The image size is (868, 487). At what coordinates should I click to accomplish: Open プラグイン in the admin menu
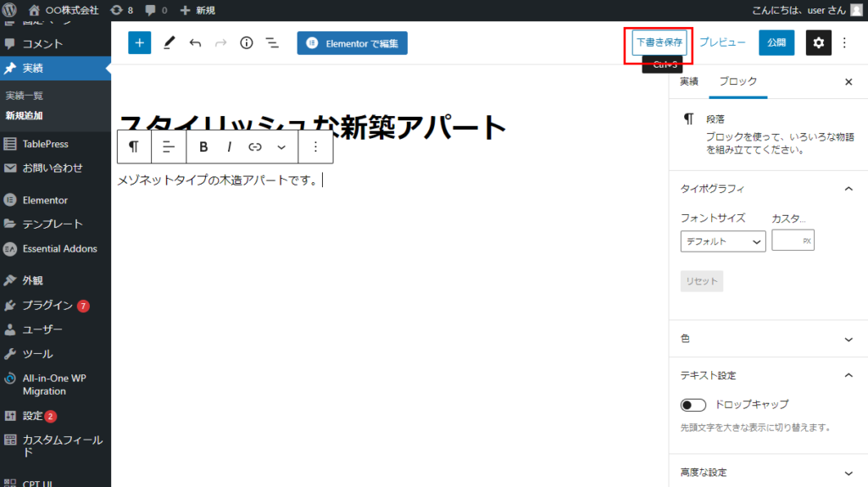[x=47, y=305]
